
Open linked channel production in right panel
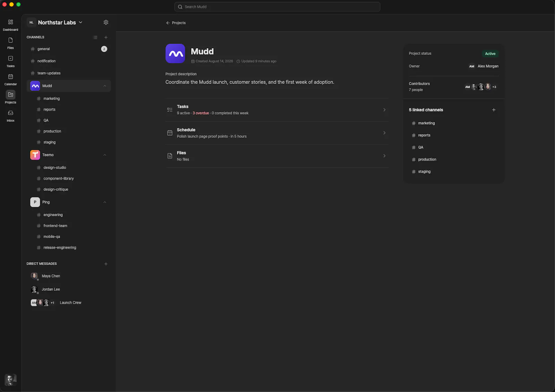coord(454,160)
